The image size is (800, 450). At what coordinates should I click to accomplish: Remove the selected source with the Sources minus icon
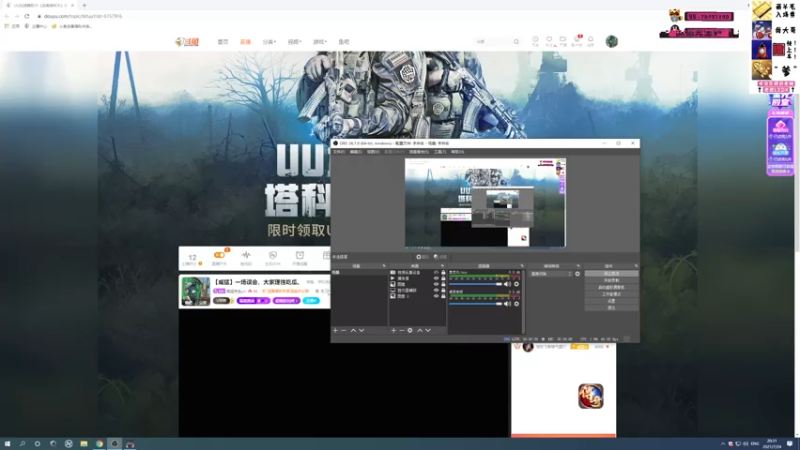click(x=402, y=331)
